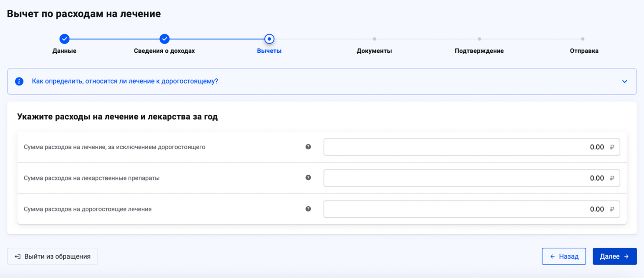This screenshot has height=278, width=644.
Task: Click the 'Далее' button
Action: (615, 256)
